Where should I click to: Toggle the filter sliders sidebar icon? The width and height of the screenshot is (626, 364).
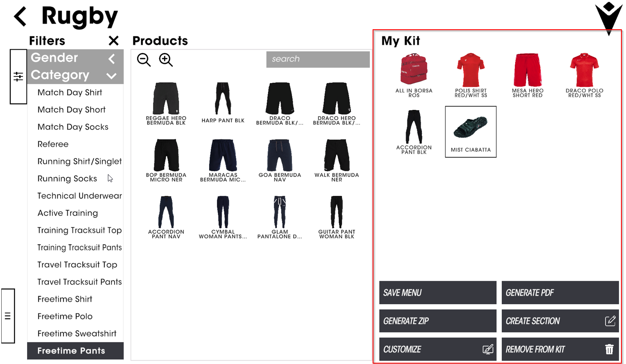pyautogui.click(x=18, y=76)
